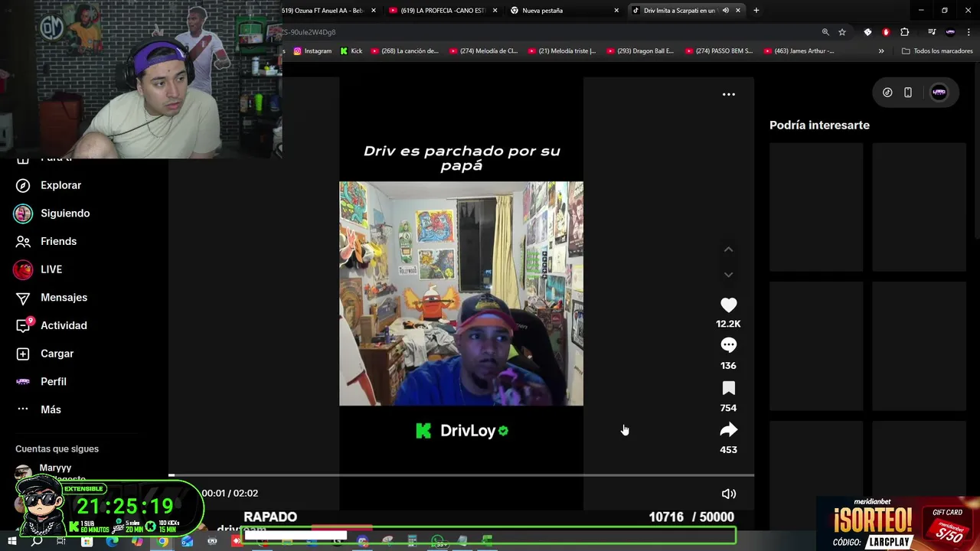
Task: Open the media control icon in the toolbar
Action: pos(932,32)
